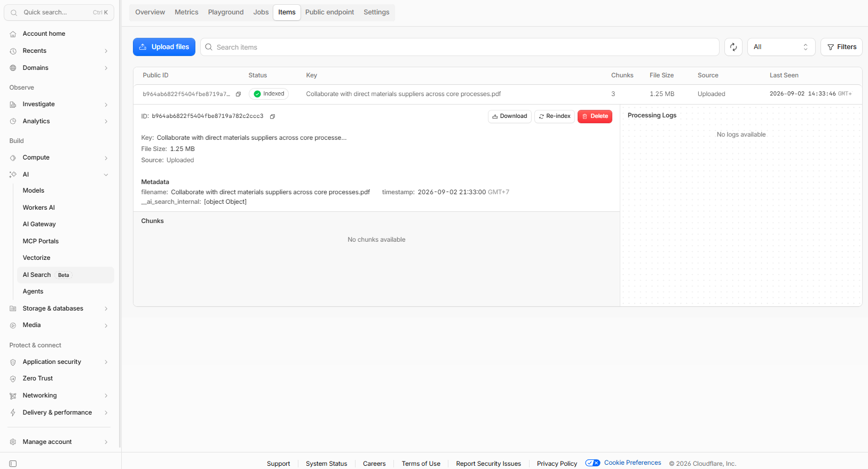Open AI Search Beta in sidebar
The image size is (868, 469).
[66, 275]
